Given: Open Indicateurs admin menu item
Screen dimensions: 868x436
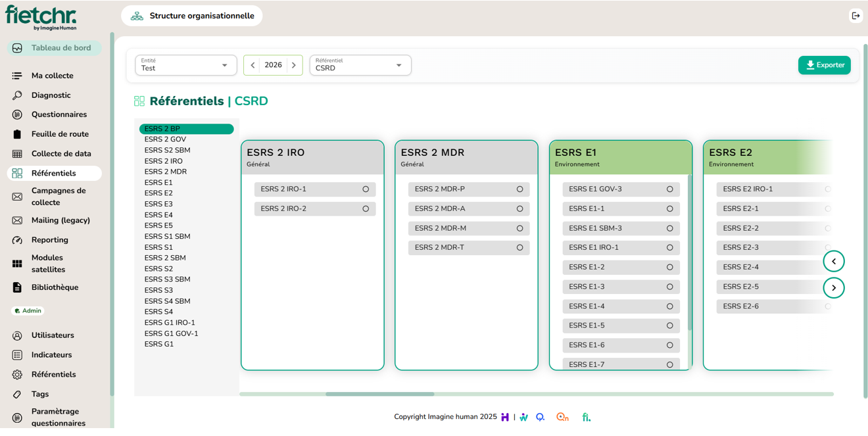Looking at the screenshot, I should tap(51, 355).
